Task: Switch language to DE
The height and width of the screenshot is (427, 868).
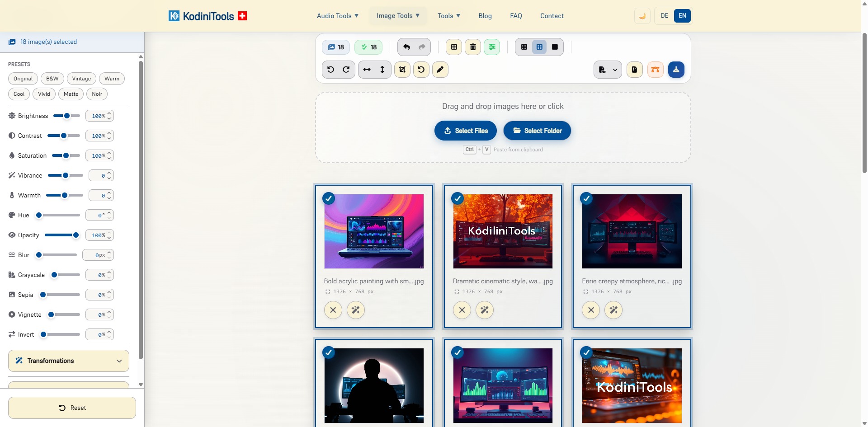Action: coord(664,16)
